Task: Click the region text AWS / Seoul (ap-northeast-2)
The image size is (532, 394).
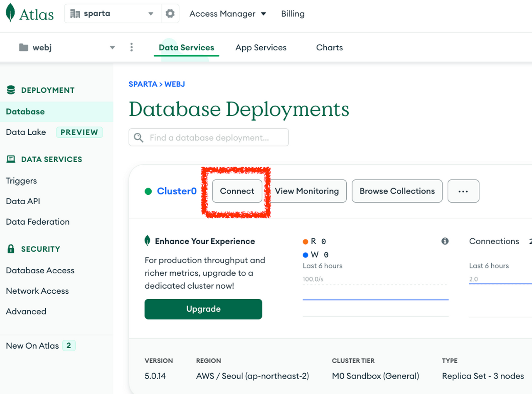Action: point(253,376)
